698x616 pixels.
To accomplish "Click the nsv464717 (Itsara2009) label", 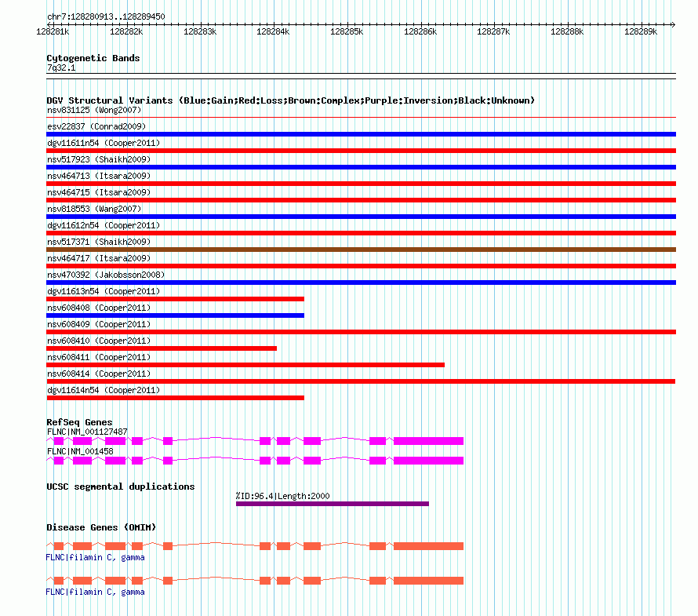I will 99,258.
